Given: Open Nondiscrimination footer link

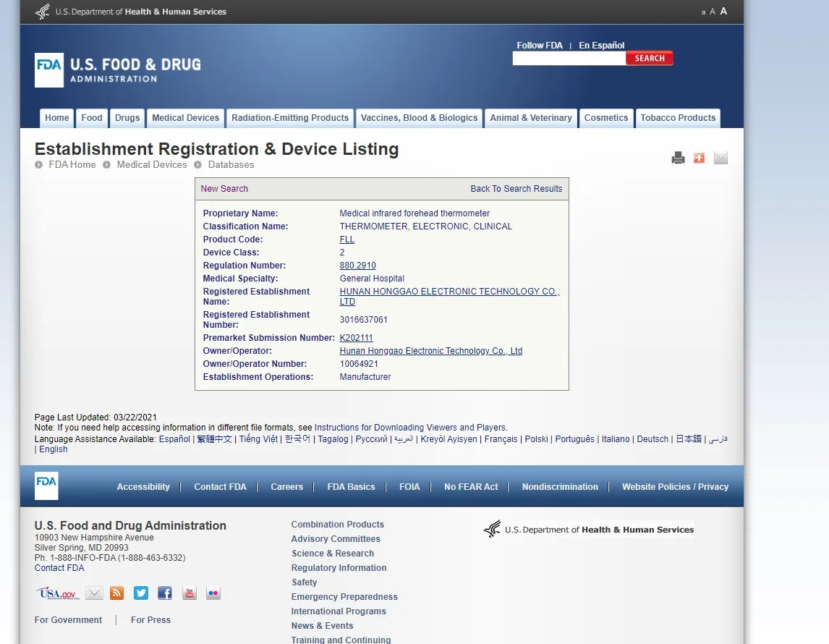Looking at the screenshot, I should tap(560, 487).
